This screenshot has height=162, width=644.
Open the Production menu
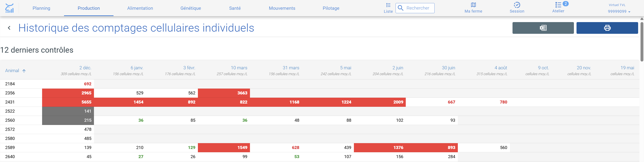pyautogui.click(x=89, y=8)
